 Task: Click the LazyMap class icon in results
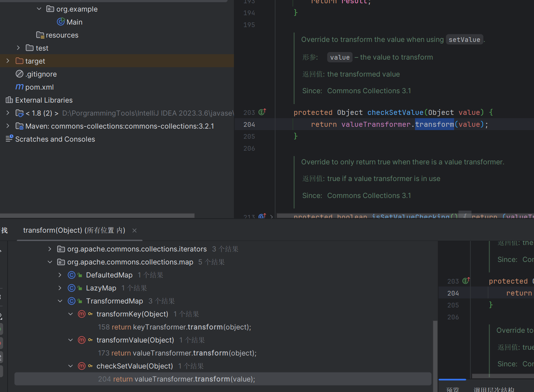tap(72, 288)
